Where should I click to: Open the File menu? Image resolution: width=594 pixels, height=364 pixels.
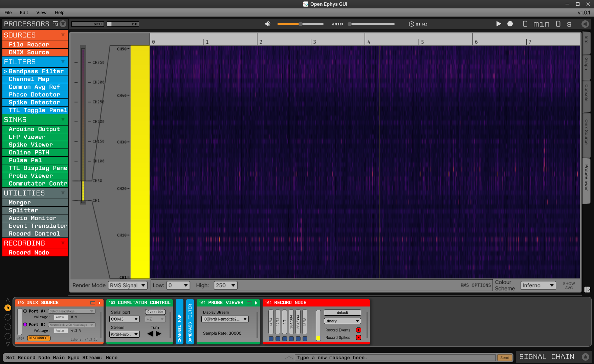7,13
